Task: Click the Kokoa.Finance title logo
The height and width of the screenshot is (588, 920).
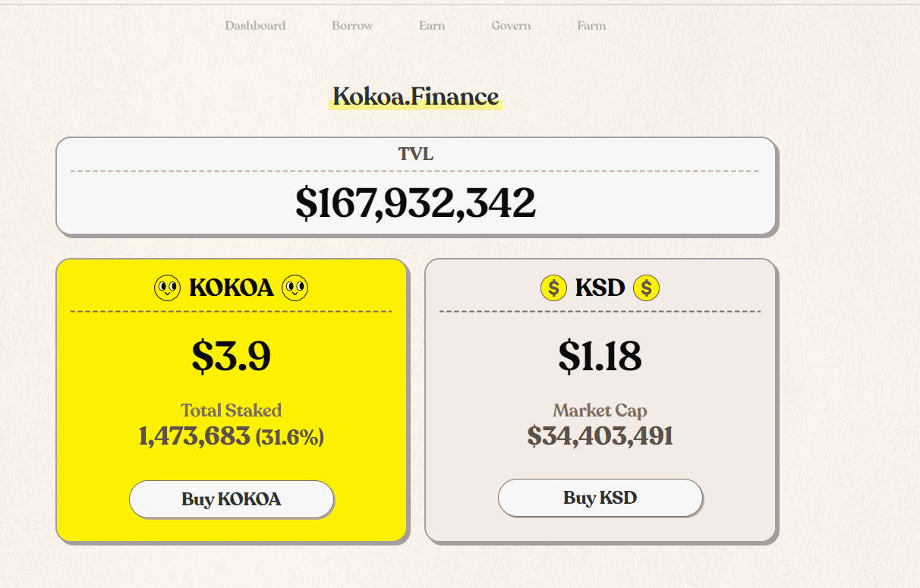Action: click(x=415, y=96)
